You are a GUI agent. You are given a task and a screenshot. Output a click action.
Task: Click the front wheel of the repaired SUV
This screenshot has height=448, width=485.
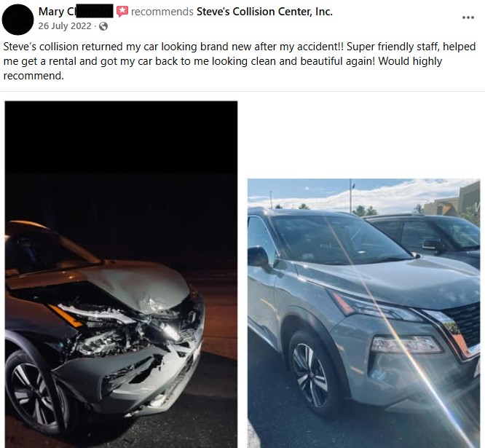pos(311,374)
